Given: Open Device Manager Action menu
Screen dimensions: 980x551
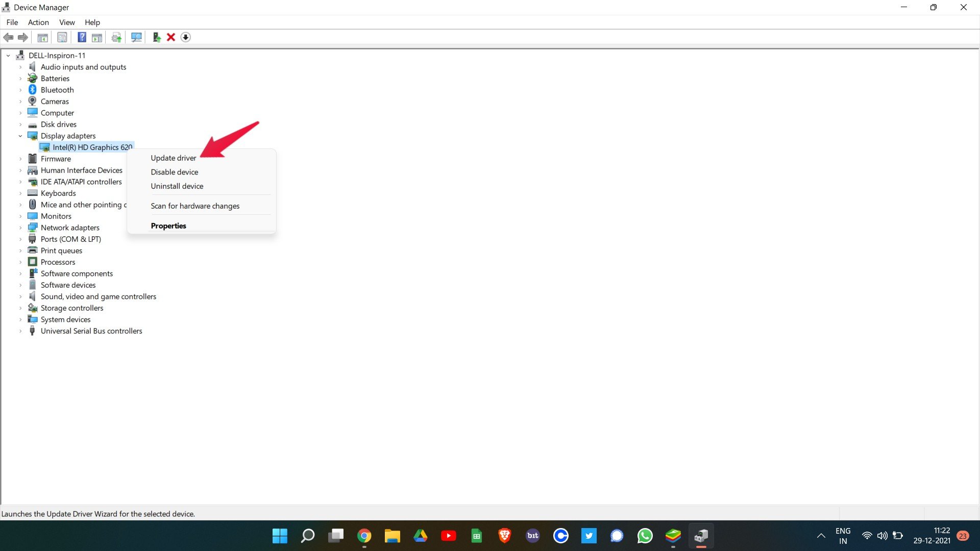Looking at the screenshot, I should 38,22.
